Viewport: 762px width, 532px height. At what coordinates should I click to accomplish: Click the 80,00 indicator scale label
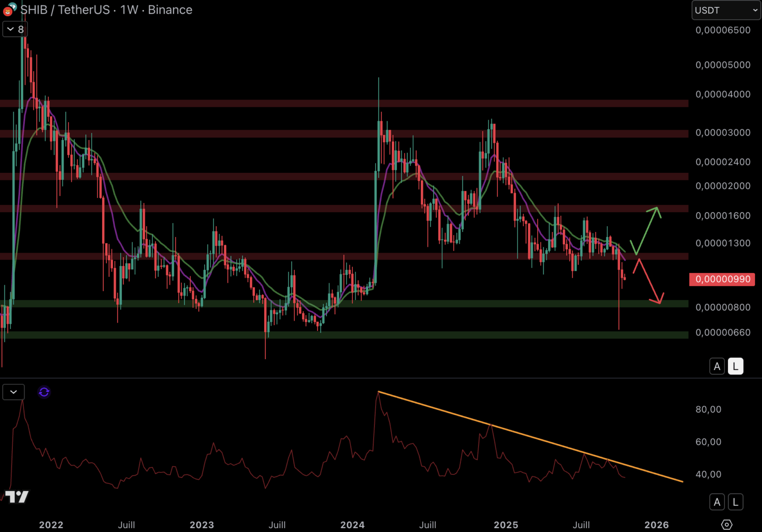(x=708, y=409)
